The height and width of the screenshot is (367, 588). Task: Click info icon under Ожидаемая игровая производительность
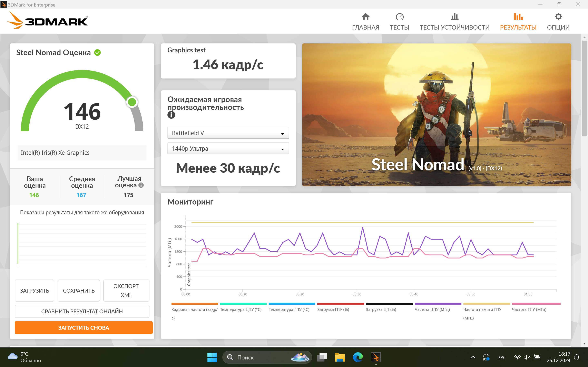click(171, 115)
